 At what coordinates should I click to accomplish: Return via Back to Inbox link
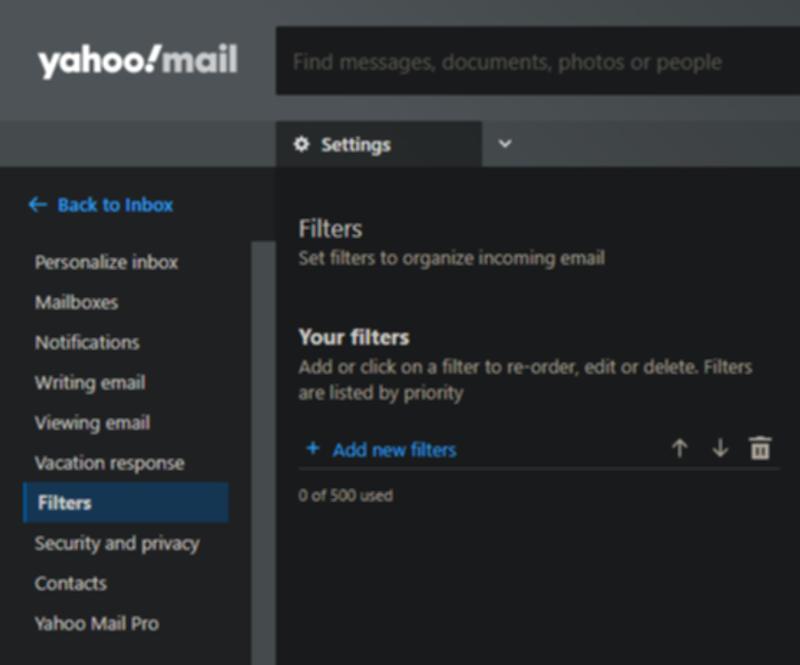coord(115,205)
